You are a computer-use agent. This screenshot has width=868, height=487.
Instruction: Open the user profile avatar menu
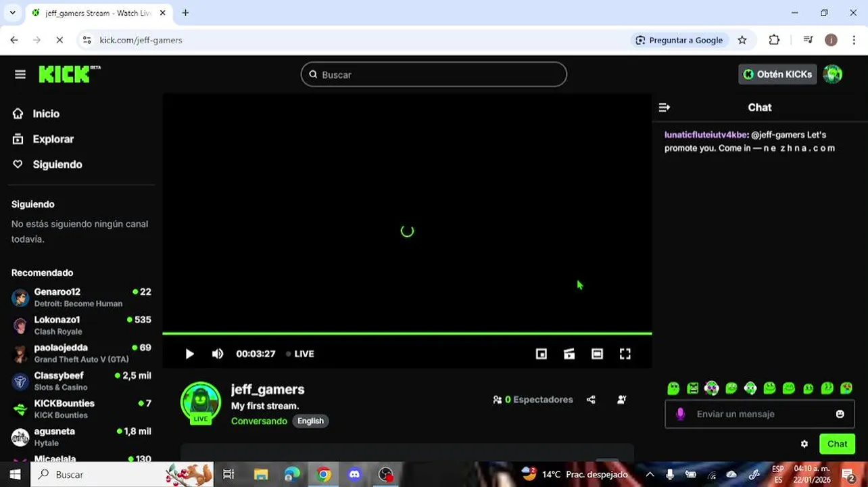[x=833, y=74]
